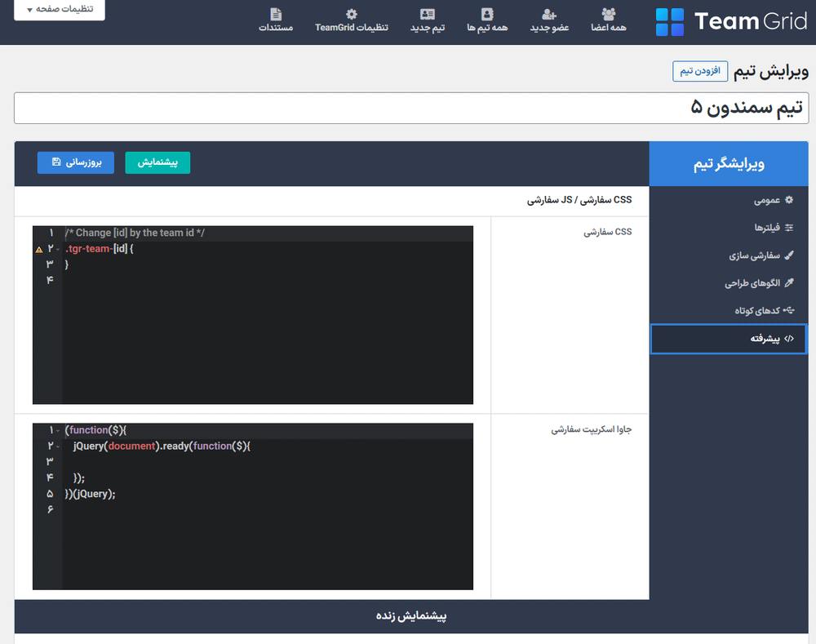This screenshot has height=644, width=816.
Task: Open the تنظیمات صفحه screen options dropdown
Action: point(59,9)
